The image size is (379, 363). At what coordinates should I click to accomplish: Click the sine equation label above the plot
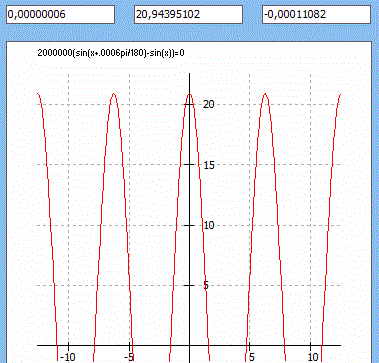(x=111, y=53)
